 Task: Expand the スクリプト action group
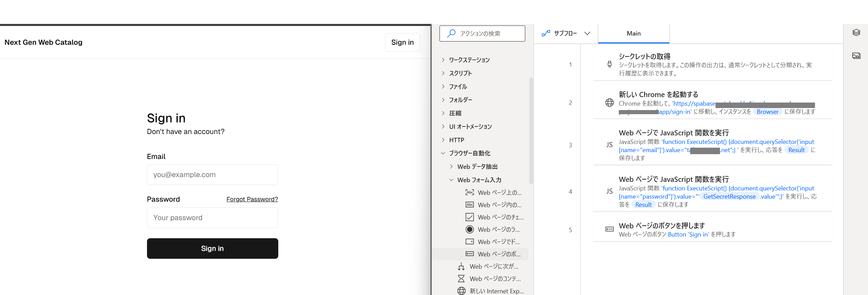(443, 73)
